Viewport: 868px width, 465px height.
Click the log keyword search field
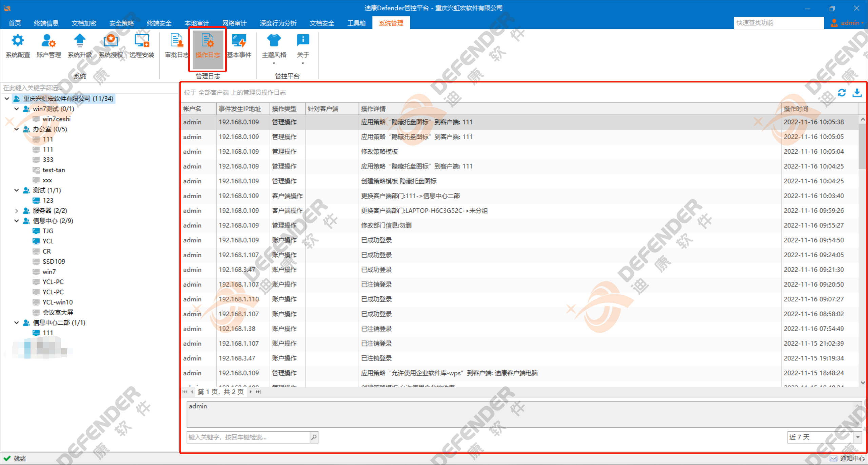pos(248,437)
